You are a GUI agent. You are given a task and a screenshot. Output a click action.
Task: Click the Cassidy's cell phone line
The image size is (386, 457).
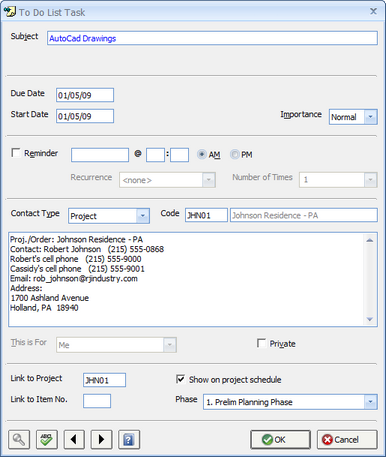click(77, 269)
